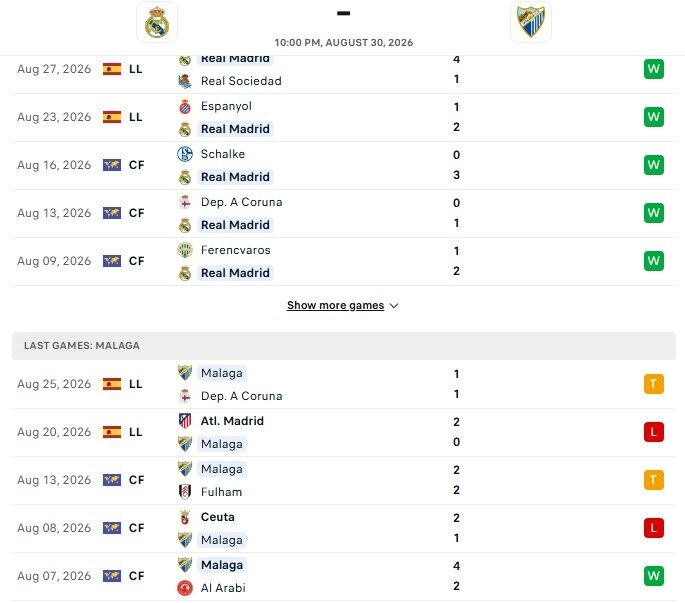Click the Al Arabi team logo

click(185, 588)
